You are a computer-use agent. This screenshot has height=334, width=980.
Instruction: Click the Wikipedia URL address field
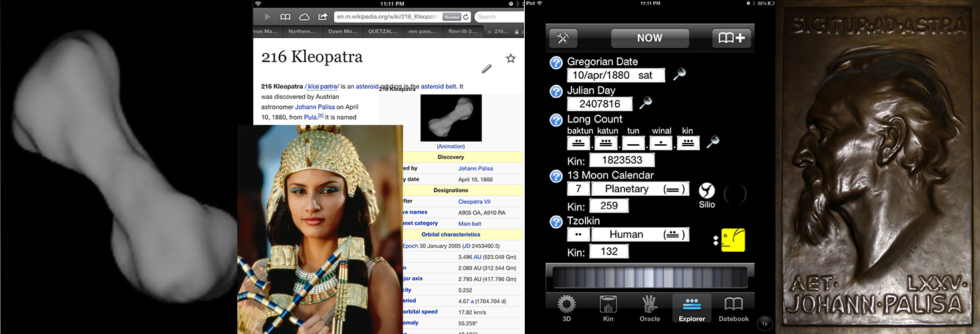point(402,17)
